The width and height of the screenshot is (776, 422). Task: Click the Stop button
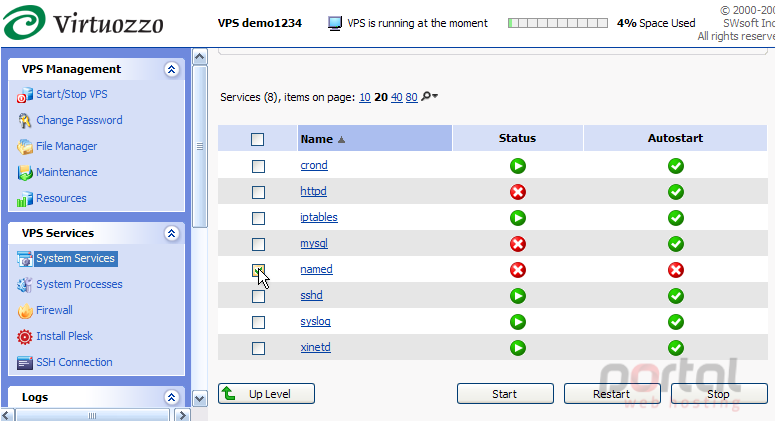[719, 394]
